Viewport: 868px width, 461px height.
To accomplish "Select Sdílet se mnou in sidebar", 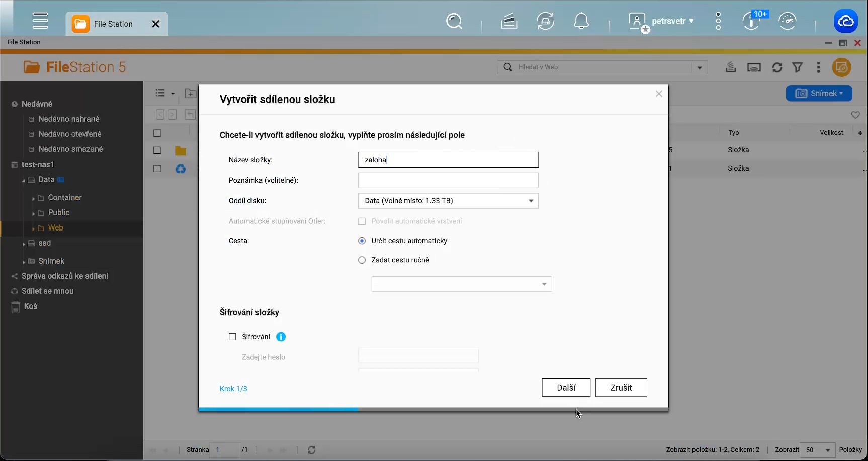I will coord(47,291).
